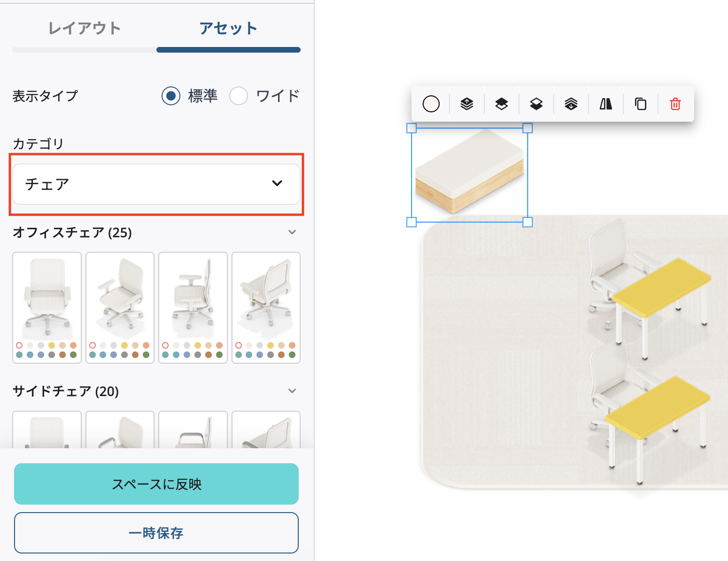Screen dimensions: 728x561
Task: Select the 標準 display type radio button
Action: pos(171,96)
